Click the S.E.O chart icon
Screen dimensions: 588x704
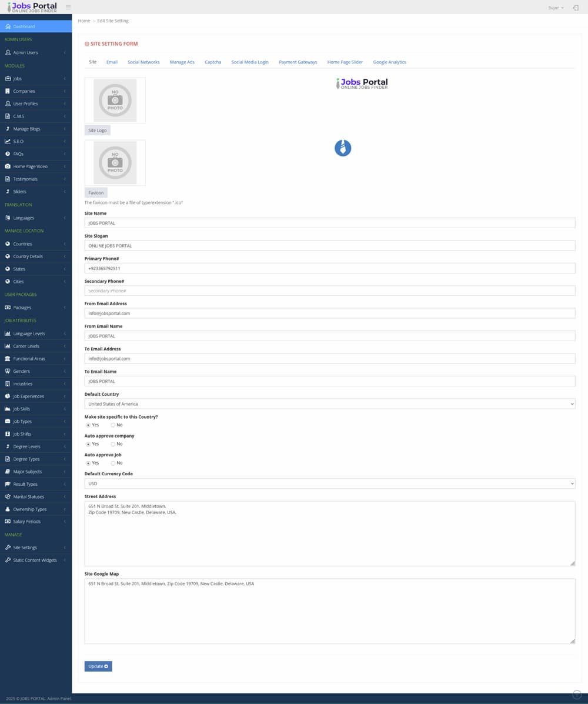pyautogui.click(x=8, y=141)
